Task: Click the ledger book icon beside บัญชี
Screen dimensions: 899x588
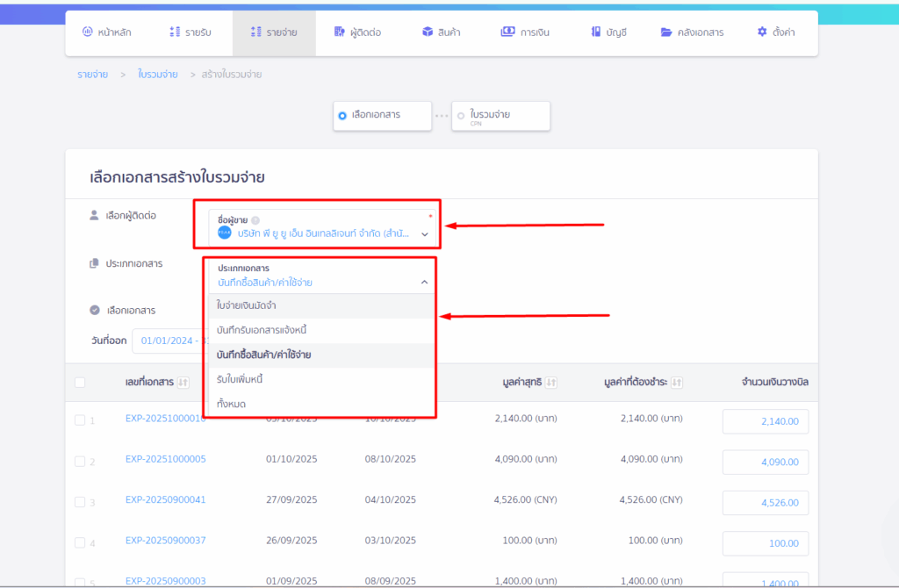Action: [596, 32]
